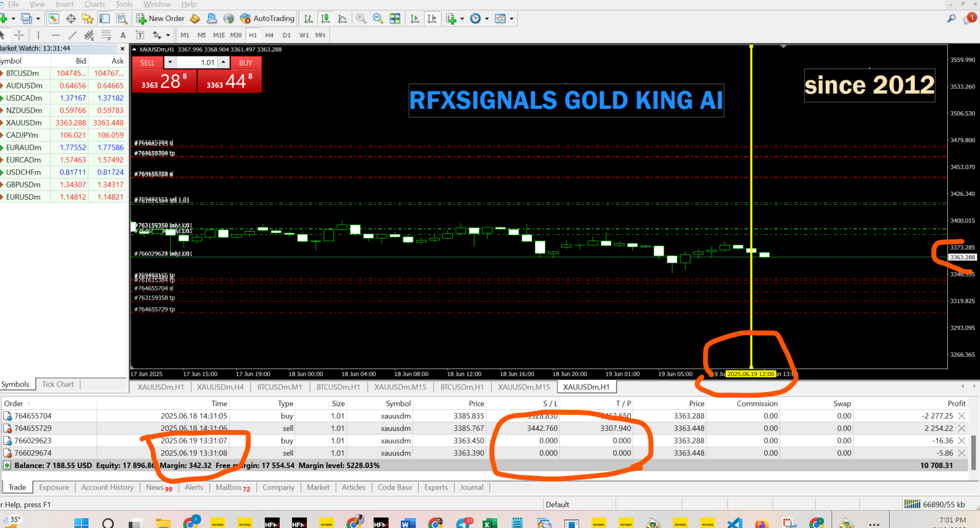This screenshot has width=980, height=528.
Task: Increase the lot volume with up arrow
Action: pos(223,62)
